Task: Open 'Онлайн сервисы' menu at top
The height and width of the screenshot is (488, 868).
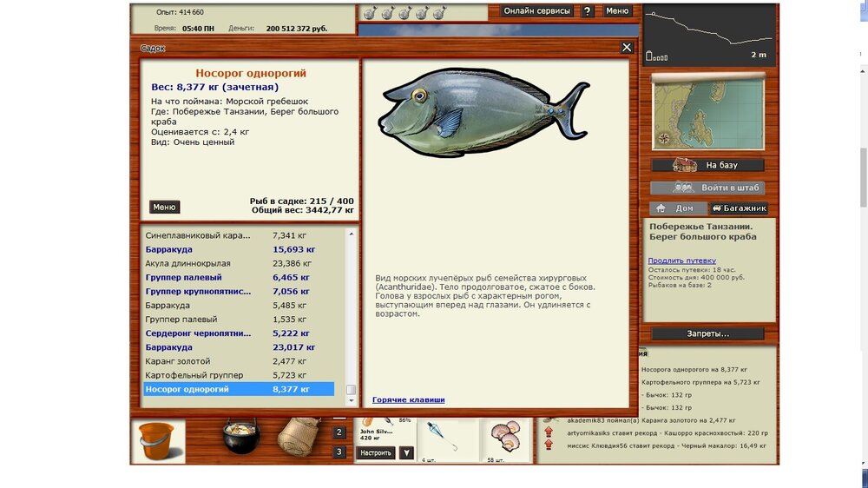Action: [x=537, y=11]
